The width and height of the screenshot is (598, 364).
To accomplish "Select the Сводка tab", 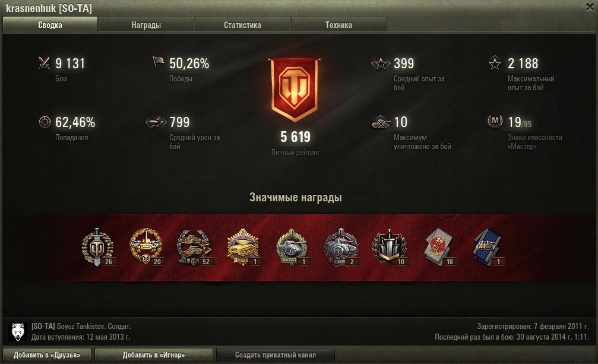I will [50, 25].
